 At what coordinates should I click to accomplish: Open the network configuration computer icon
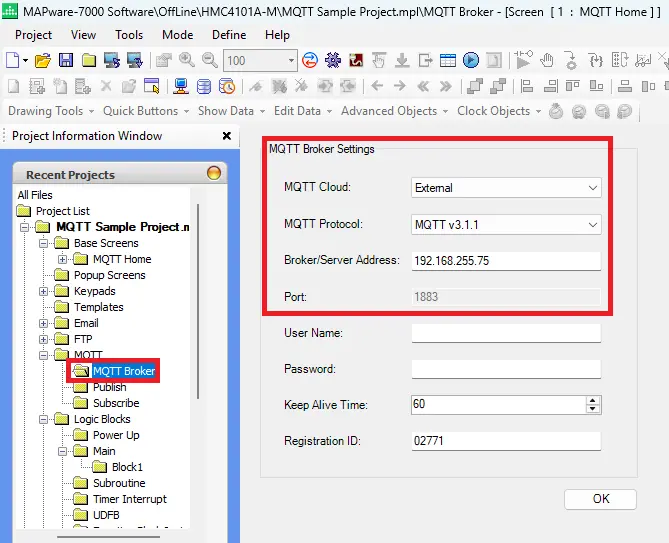[181, 86]
